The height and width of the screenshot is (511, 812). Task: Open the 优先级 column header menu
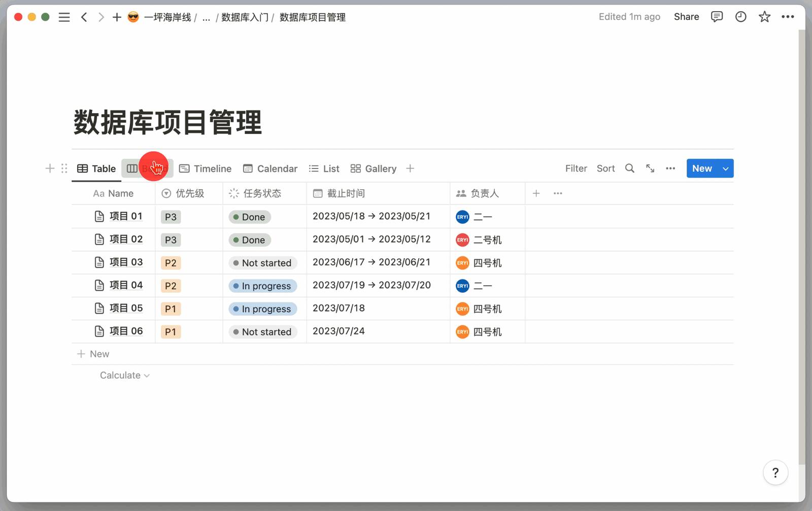click(x=189, y=193)
